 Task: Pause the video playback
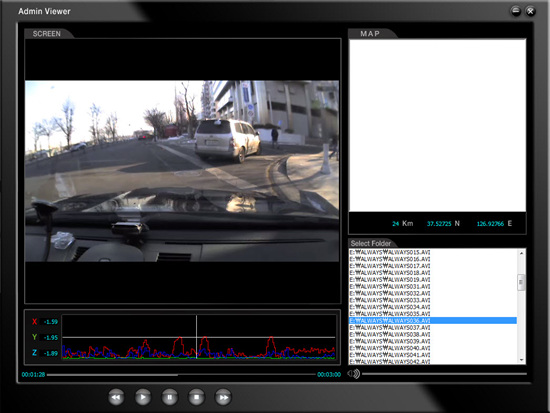coord(169,397)
